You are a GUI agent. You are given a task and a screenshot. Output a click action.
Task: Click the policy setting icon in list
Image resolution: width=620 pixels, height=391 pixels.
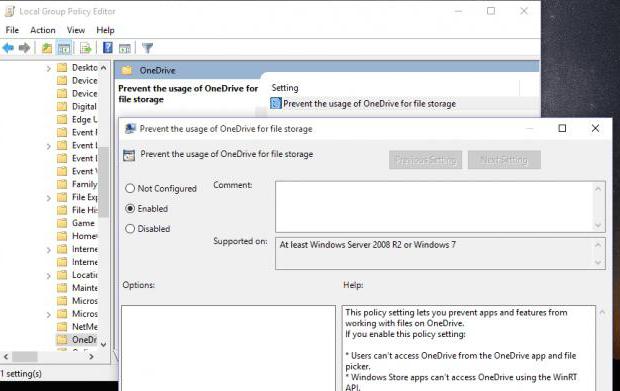point(276,104)
